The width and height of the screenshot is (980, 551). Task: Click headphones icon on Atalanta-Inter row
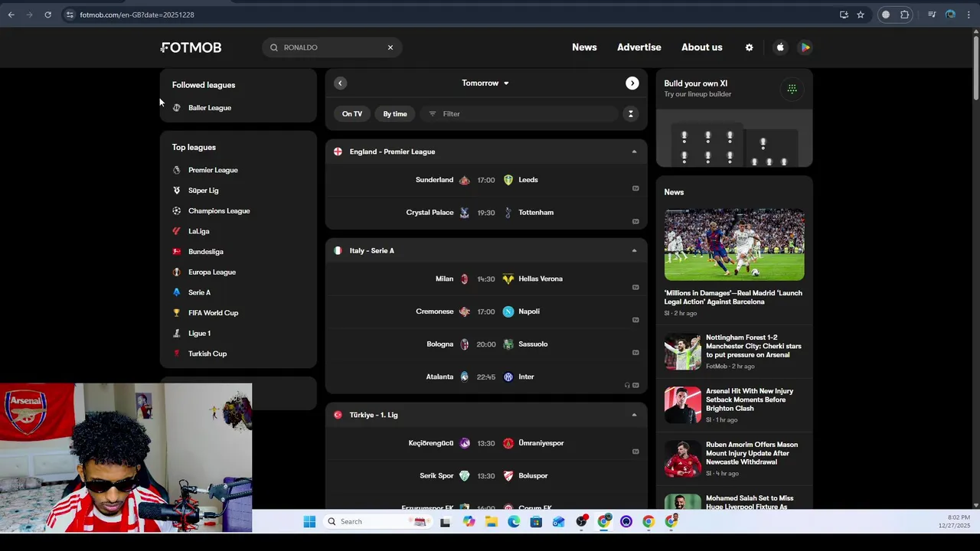(627, 385)
